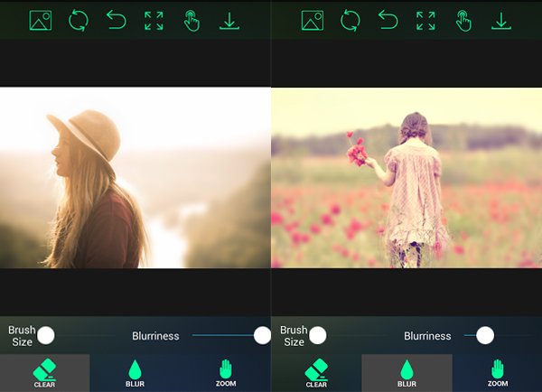Switch to ZOOM hand tool in right screen
The height and width of the screenshot is (392, 542).
(498, 373)
